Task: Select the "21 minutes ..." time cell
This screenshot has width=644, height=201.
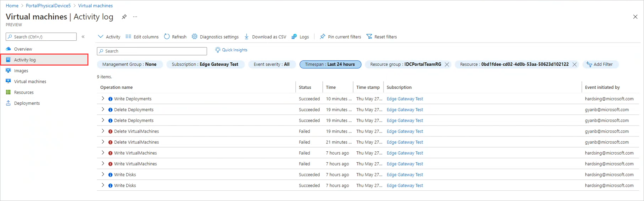Action: coord(339,142)
